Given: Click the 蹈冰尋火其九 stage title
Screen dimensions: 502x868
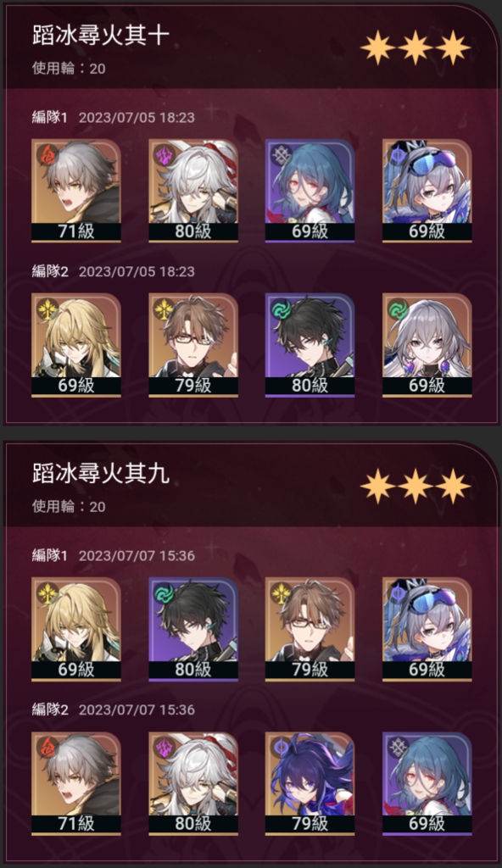Looking at the screenshot, I should pyautogui.click(x=101, y=473).
